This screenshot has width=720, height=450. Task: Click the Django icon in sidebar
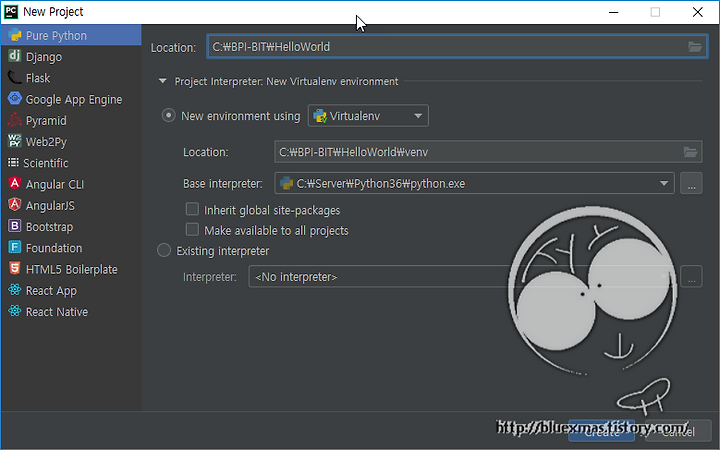coord(15,56)
